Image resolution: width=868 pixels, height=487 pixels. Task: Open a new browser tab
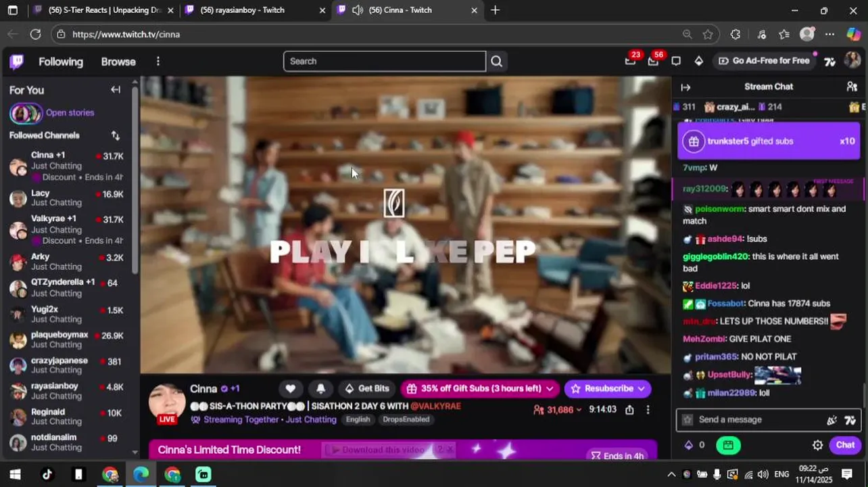point(496,10)
